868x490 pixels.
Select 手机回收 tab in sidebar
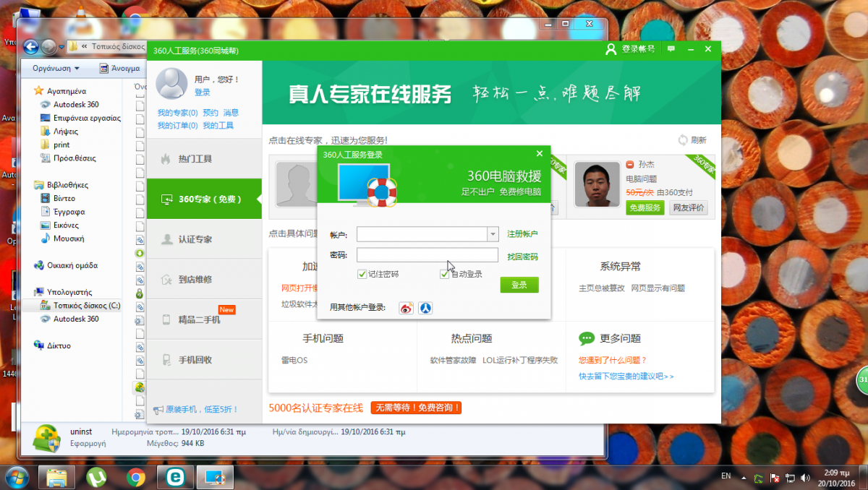[x=204, y=360]
